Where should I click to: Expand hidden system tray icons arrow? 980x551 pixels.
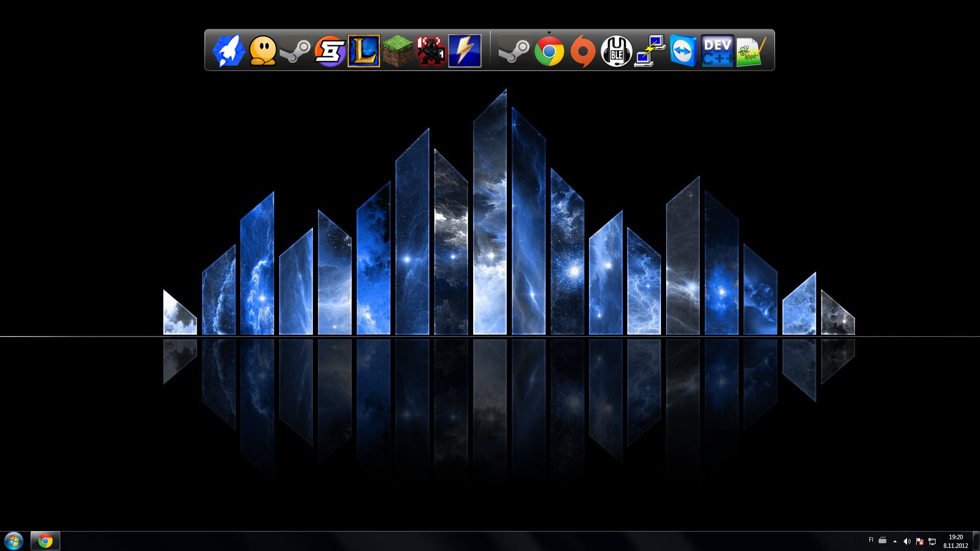(x=895, y=541)
